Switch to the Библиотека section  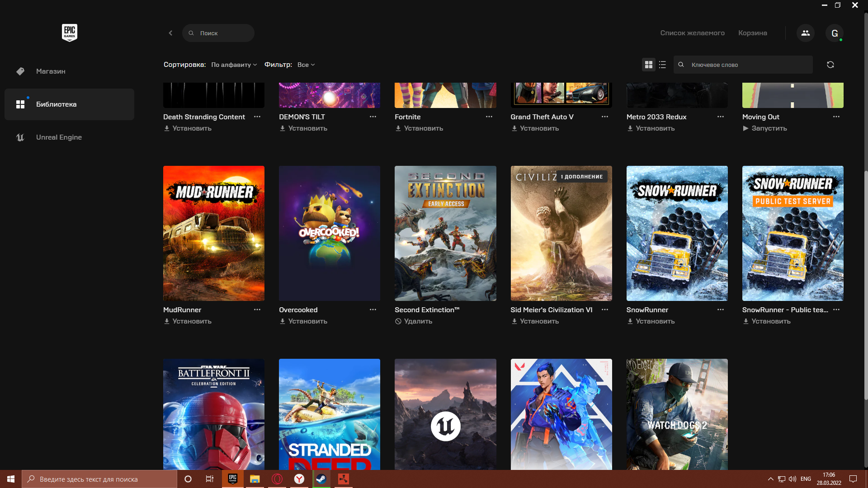[x=56, y=104]
